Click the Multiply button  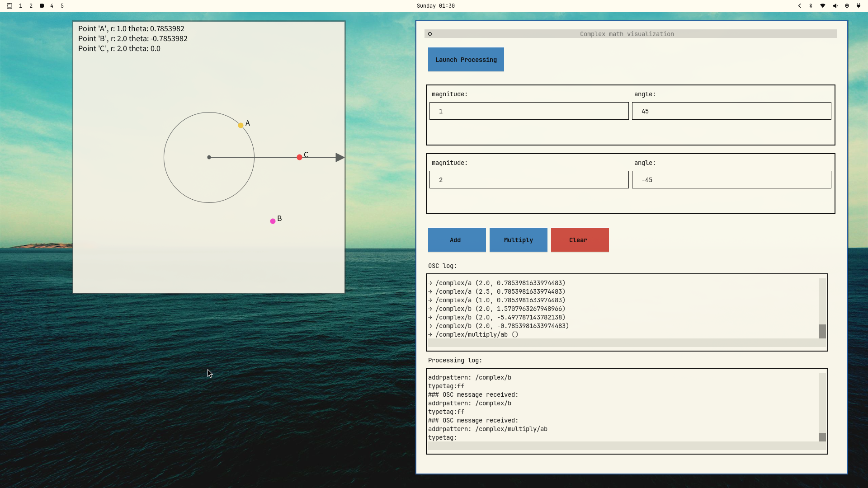pos(518,240)
